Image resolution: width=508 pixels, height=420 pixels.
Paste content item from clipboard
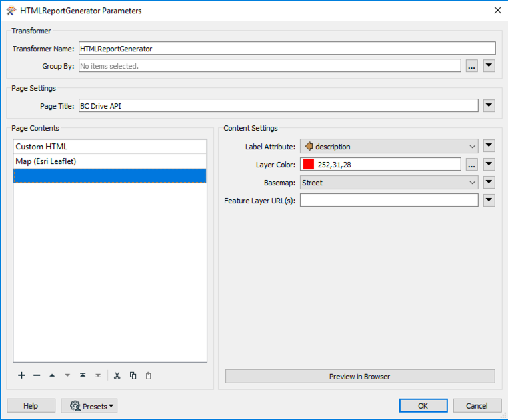pyautogui.click(x=149, y=375)
